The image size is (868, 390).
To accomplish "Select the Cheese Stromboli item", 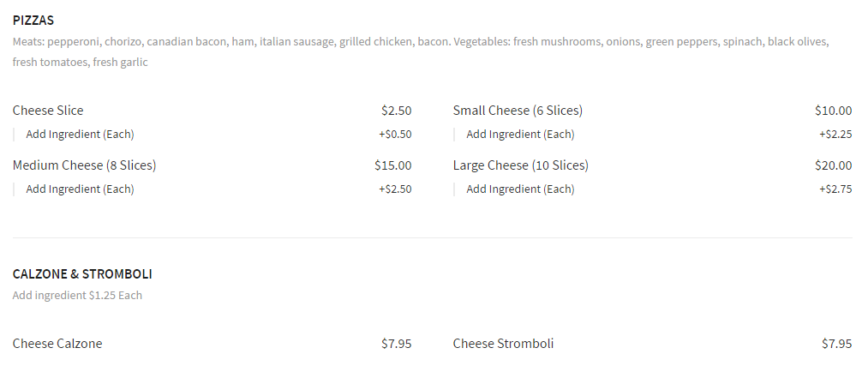I will (x=503, y=344).
